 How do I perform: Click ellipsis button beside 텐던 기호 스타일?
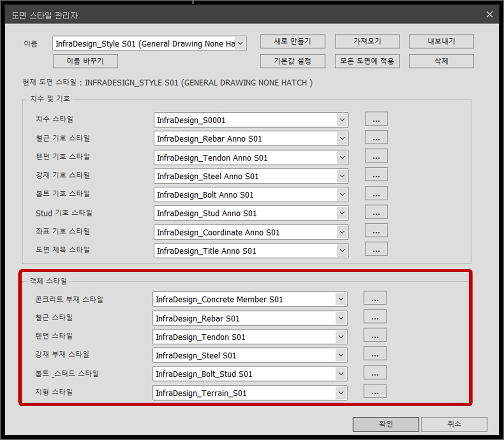click(376, 157)
